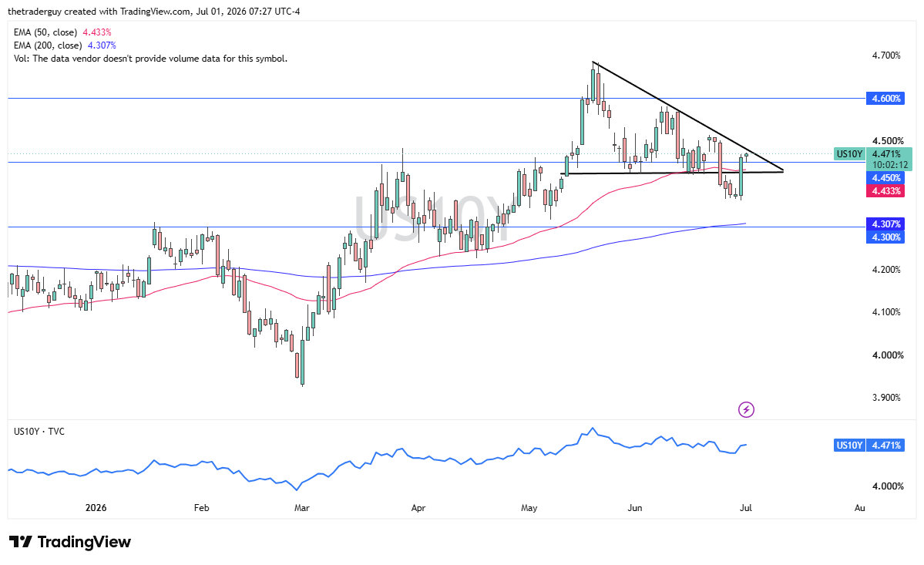Click the Mar label on time axis
Image resolution: width=924 pixels, height=565 pixels.
(x=302, y=507)
